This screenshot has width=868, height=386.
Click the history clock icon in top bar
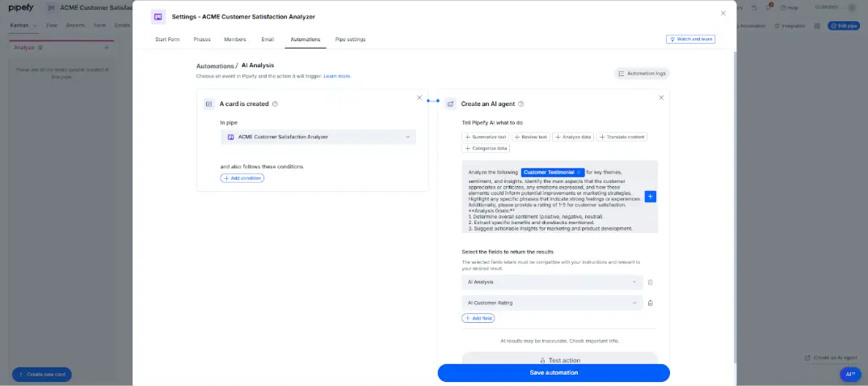[754, 8]
